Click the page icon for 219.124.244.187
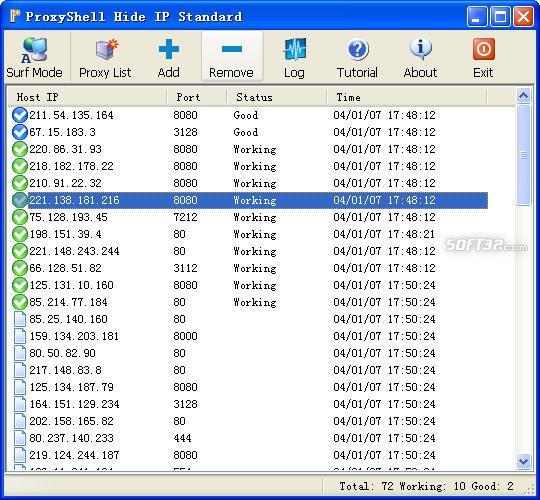The height and width of the screenshot is (500, 540). [x=20, y=455]
